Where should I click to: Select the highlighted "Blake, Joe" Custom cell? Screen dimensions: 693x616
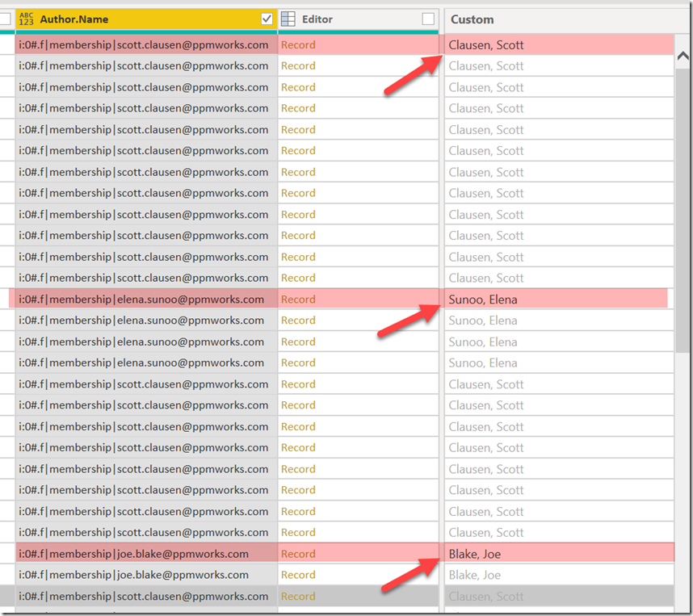pos(559,554)
